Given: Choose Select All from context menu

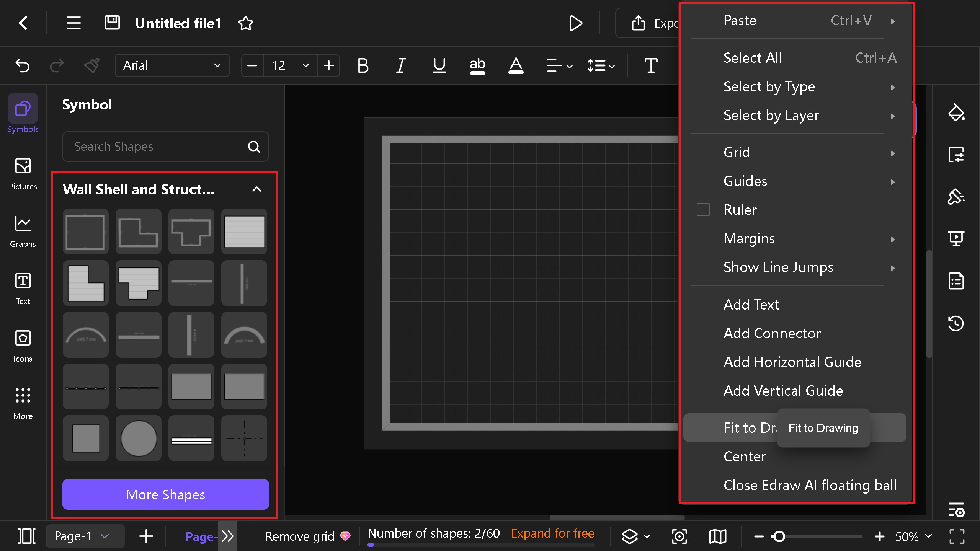Looking at the screenshot, I should click(795, 58).
